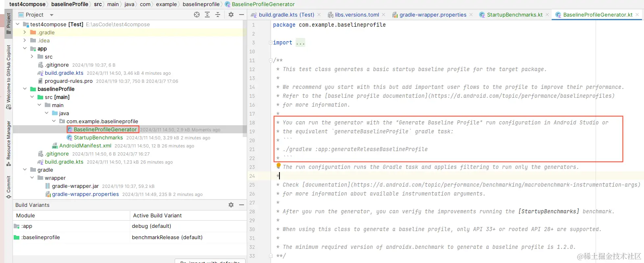The image size is (644, 263).
Task: Expand the src folder under app
Action: (32, 57)
